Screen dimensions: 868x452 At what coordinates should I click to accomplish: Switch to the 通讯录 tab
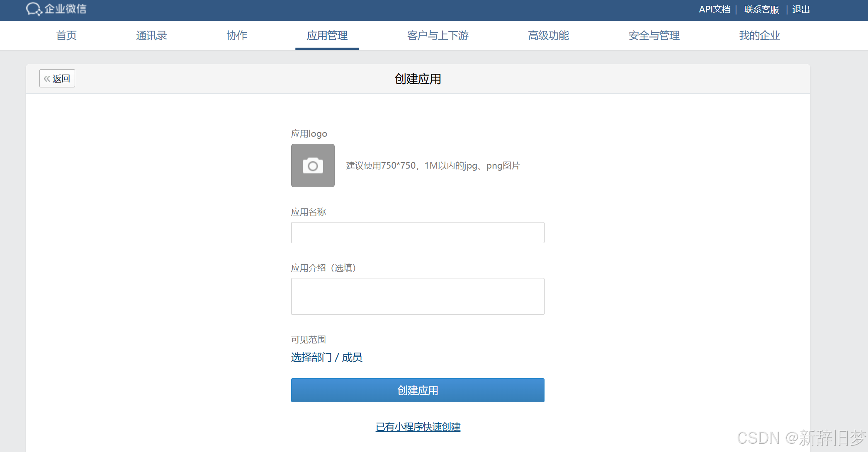pos(151,36)
